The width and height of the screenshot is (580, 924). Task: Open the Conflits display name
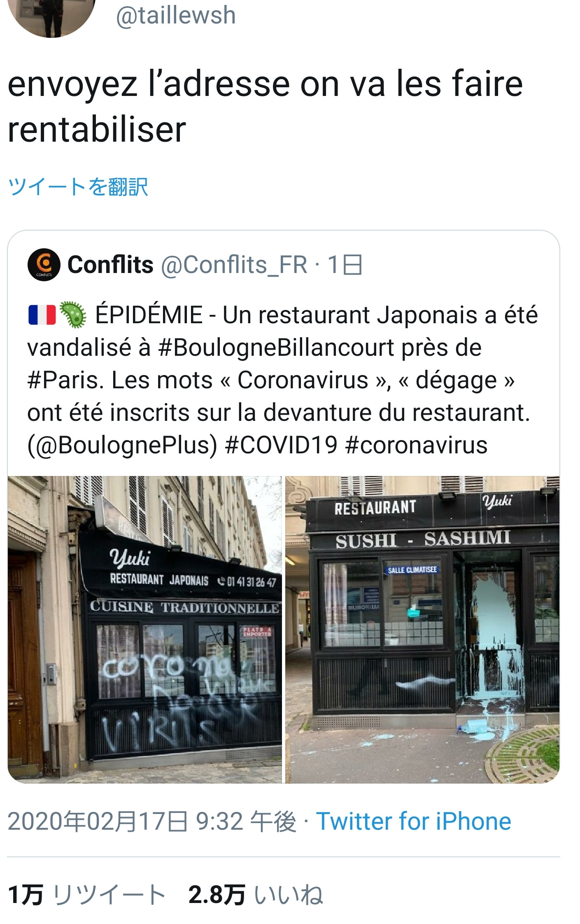point(110,264)
